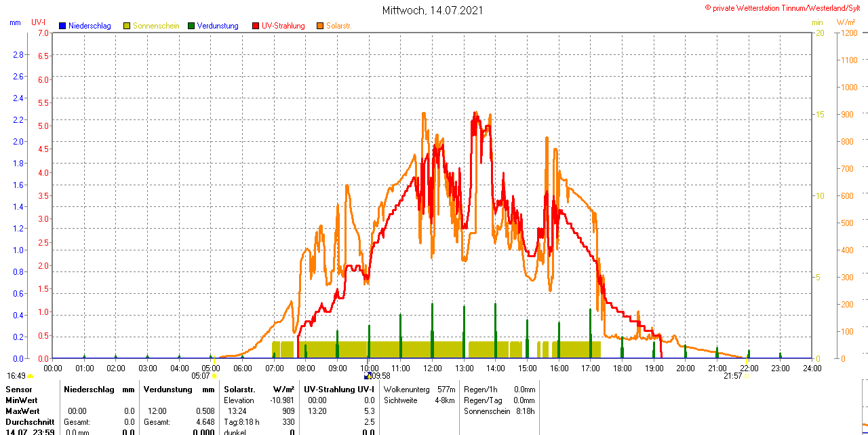The image size is (868, 435).
Task: Click the sunset marker icon at 21:57
Action: tap(746, 375)
